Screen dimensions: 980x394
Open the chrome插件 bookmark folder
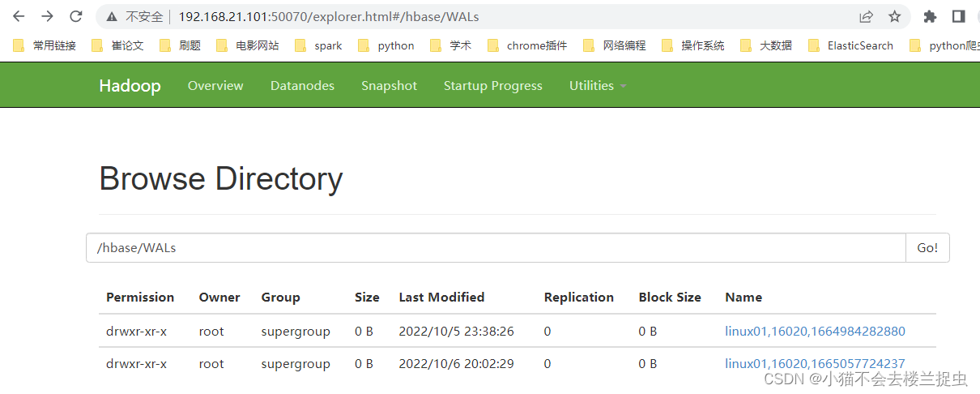pyautogui.click(x=527, y=45)
